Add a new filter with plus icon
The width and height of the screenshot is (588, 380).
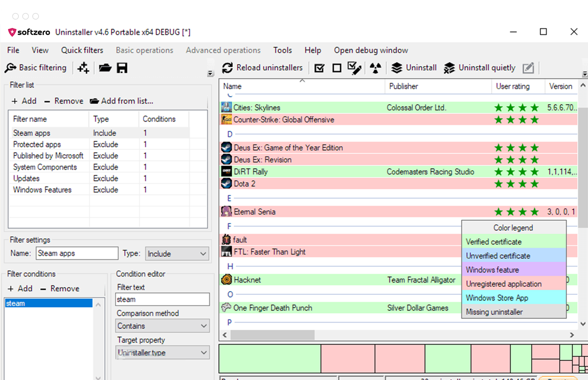[83, 68]
